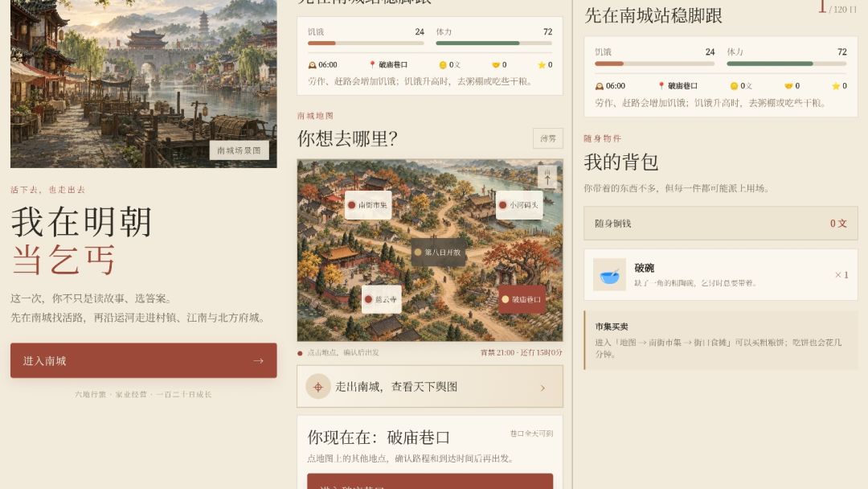Screen dimensions: 868x489
Task: Click the 活下去,也走出去 tagline
Action: point(47,189)
